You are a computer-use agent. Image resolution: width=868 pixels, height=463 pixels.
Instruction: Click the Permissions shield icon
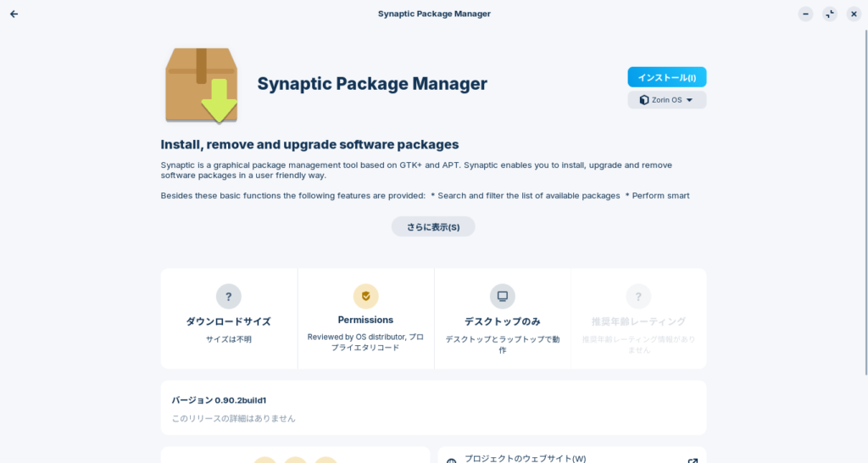366,296
